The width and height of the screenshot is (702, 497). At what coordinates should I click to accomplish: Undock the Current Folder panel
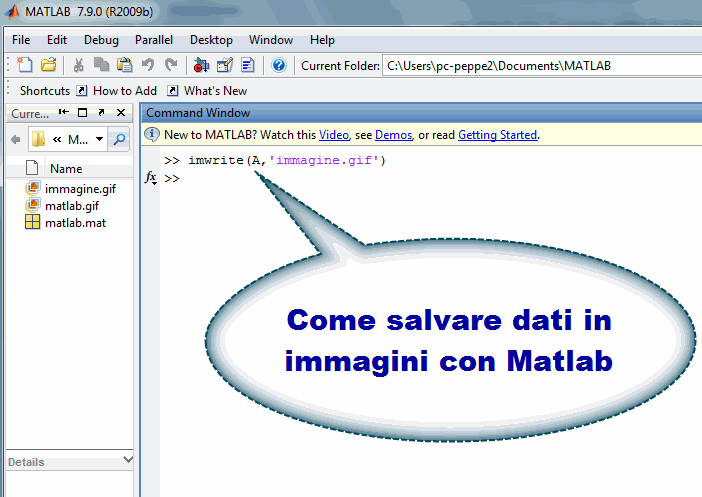tap(102, 112)
